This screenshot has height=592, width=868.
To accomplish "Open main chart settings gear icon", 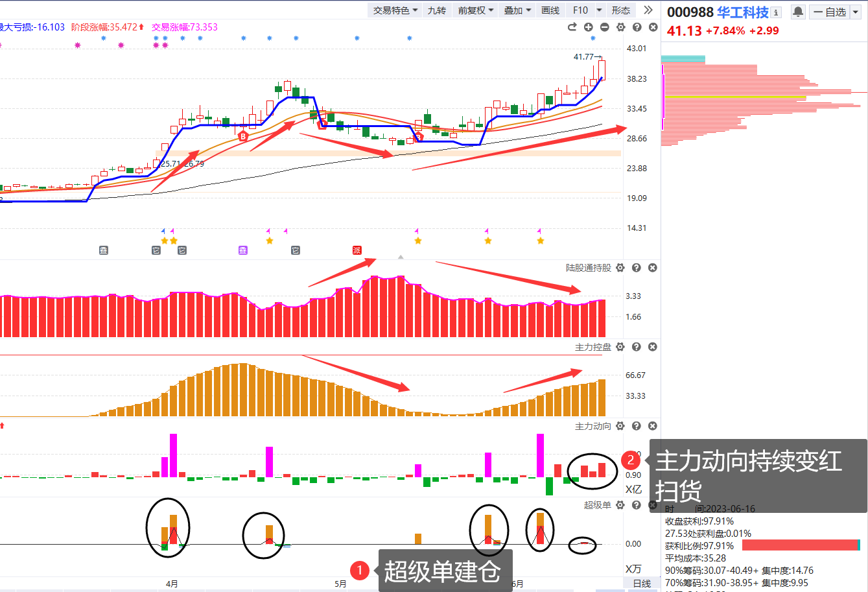I will [620, 27].
